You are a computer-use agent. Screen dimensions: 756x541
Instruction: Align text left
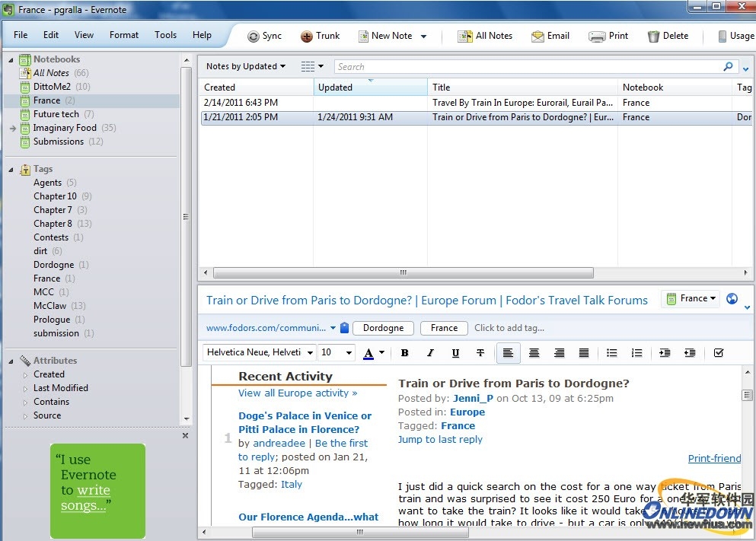pyautogui.click(x=508, y=353)
